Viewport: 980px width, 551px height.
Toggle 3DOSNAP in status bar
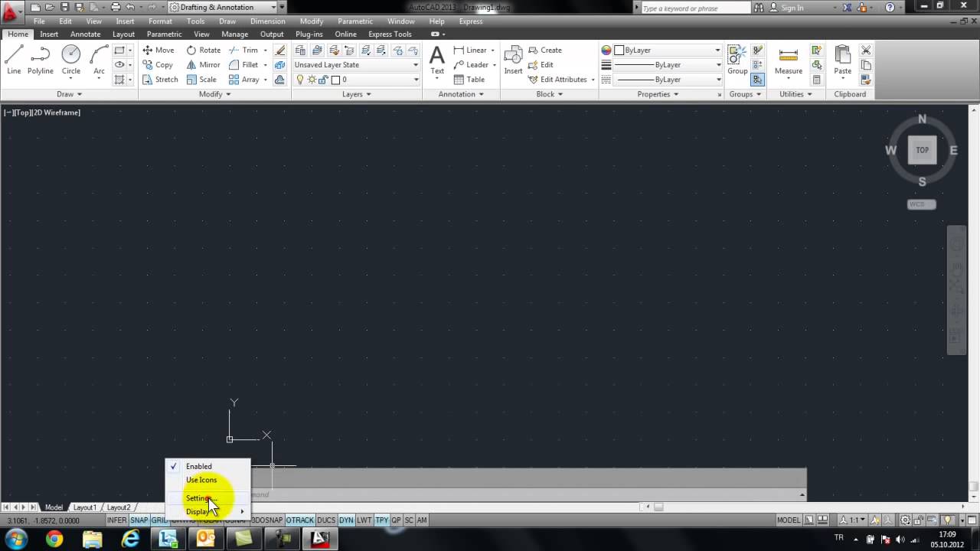(266, 520)
